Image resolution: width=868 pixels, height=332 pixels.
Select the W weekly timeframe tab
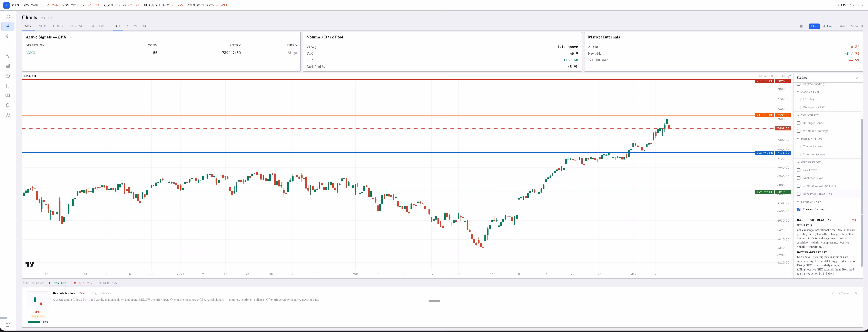135,26
